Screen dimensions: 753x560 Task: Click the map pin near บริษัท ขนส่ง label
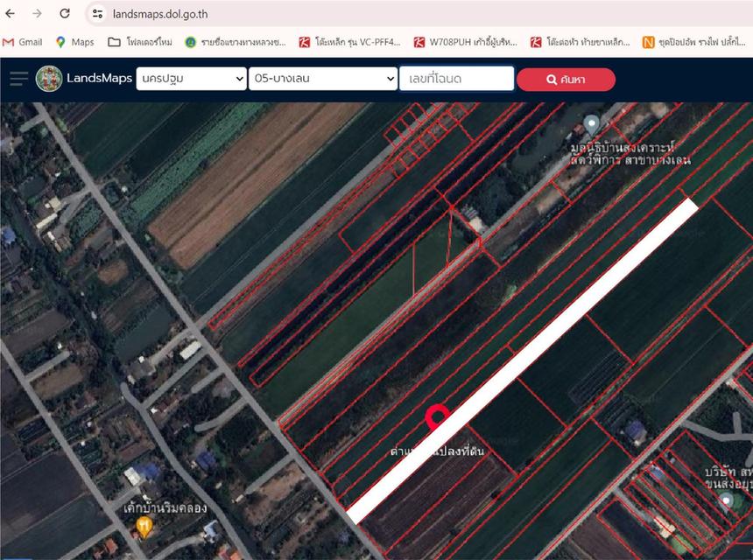726,500
